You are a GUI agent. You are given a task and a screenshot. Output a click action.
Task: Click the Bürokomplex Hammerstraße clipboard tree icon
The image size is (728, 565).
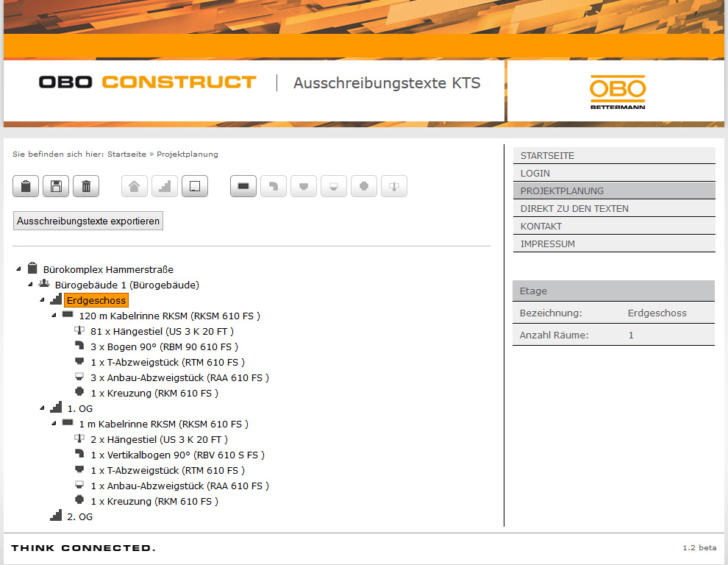(x=32, y=268)
